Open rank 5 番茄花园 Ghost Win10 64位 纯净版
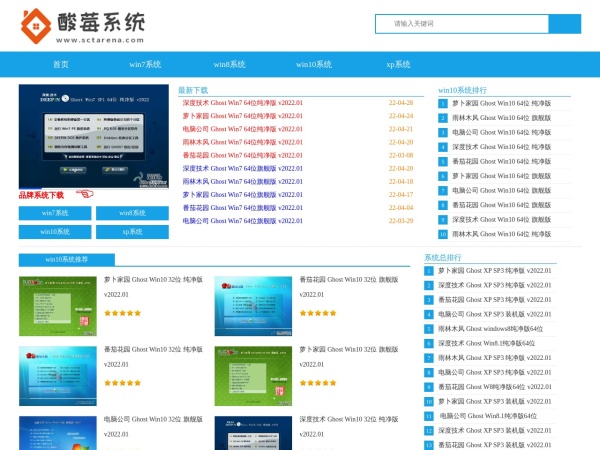This screenshot has height=450, width=600. point(502,161)
